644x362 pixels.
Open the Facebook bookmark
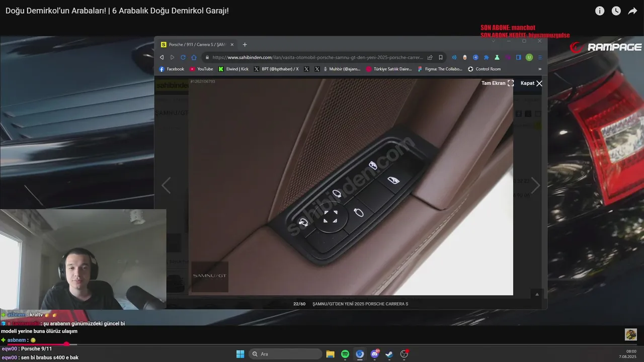pos(172,69)
